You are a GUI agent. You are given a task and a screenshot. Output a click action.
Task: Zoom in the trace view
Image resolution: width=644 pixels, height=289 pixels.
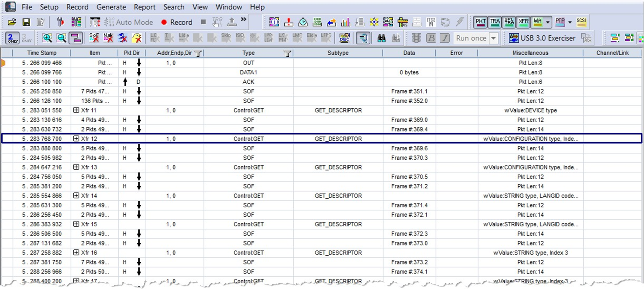coord(47,38)
